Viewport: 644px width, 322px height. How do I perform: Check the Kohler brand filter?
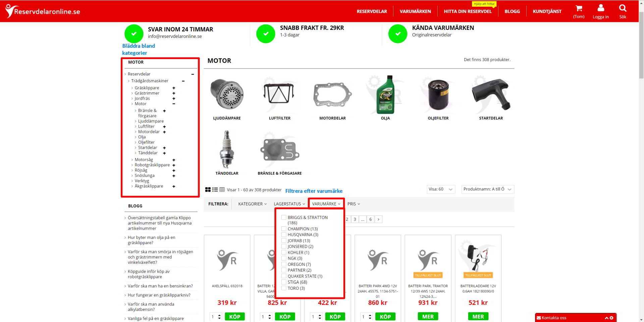point(284,252)
